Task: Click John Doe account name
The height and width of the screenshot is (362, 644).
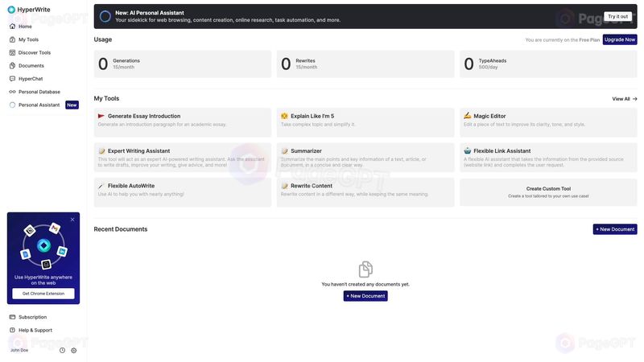Action: [19, 351]
